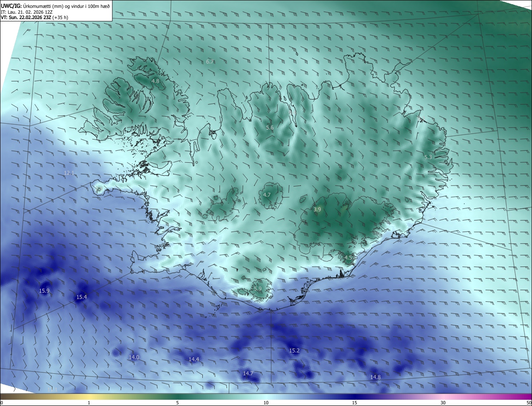Pick the magenta color at the scale's 50 end
532x406 pixels.
529,396
